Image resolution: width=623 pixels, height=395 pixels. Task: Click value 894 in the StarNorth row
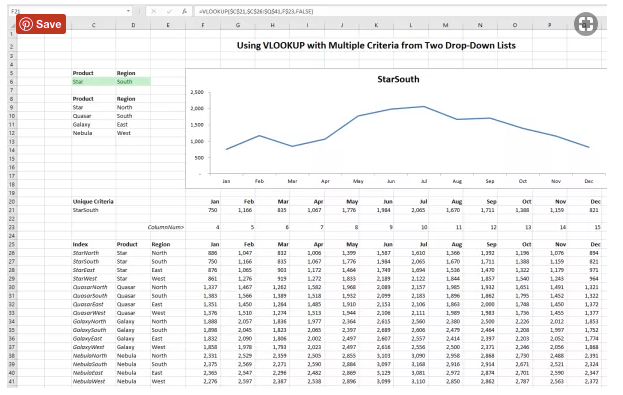pos(594,253)
